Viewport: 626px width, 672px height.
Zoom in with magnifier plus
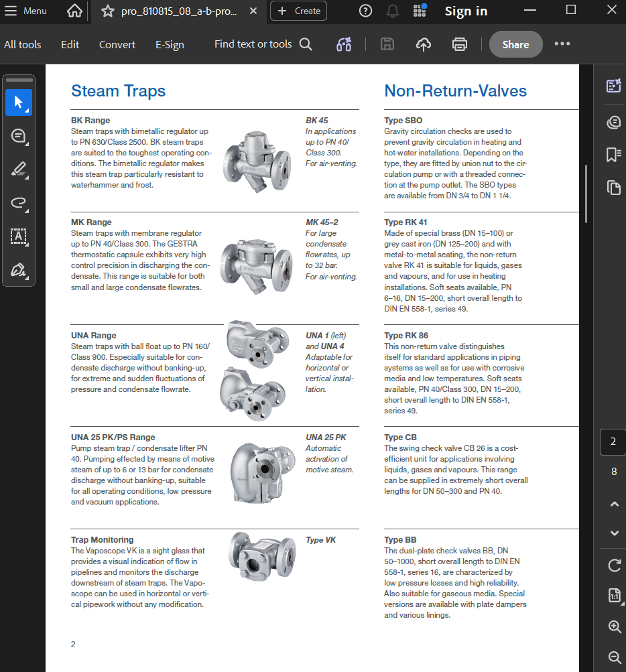[x=615, y=626]
